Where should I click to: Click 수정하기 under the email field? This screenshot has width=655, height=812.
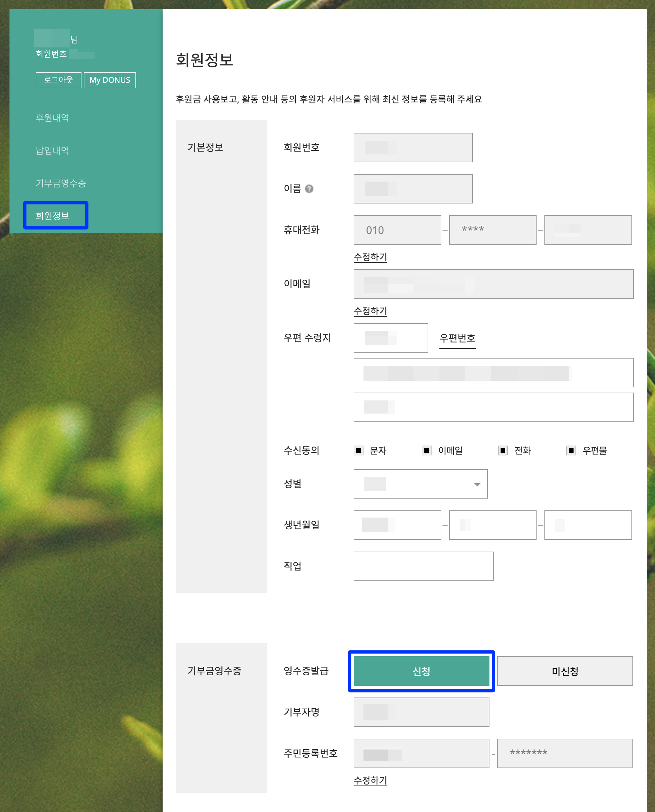click(370, 311)
